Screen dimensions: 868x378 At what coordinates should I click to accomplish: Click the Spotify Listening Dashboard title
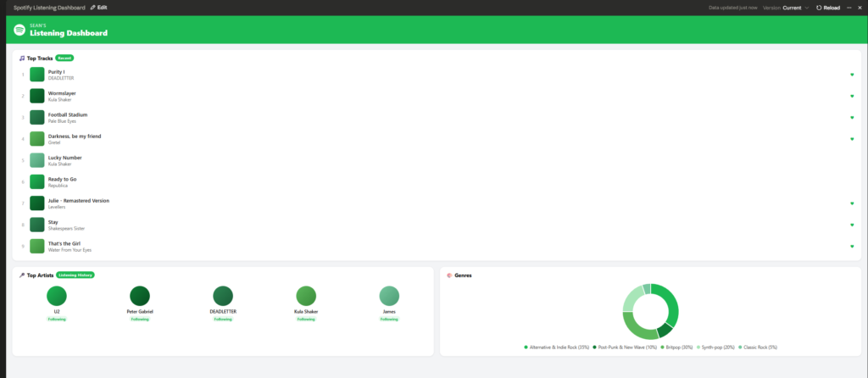[49, 8]
